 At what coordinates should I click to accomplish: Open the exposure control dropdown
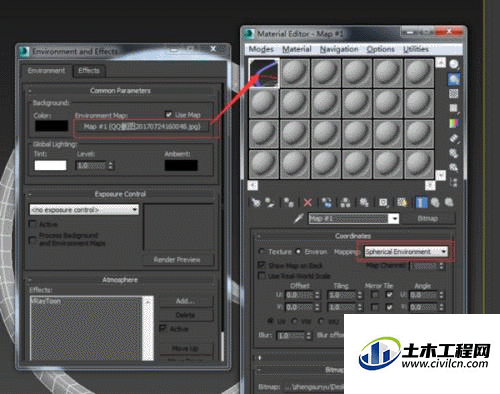(84, 210)
